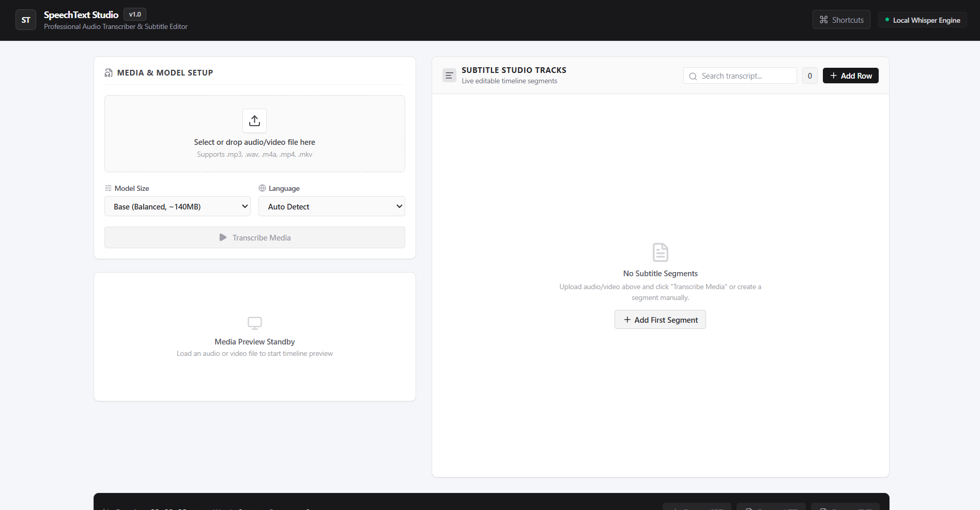Image resolution: width=980 pixels, height=510 pixels.
Task: Click the green engine status dot
Action: coord(887,20)
